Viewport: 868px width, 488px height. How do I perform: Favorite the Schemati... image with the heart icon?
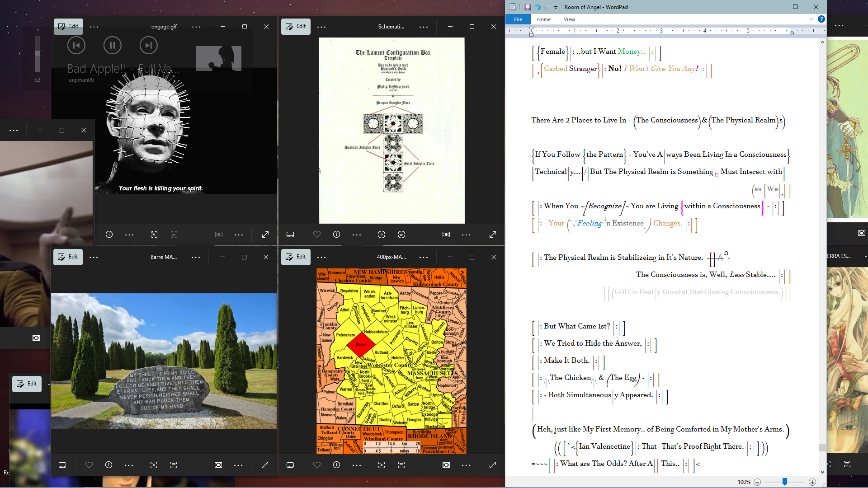(x=316, y=235)
